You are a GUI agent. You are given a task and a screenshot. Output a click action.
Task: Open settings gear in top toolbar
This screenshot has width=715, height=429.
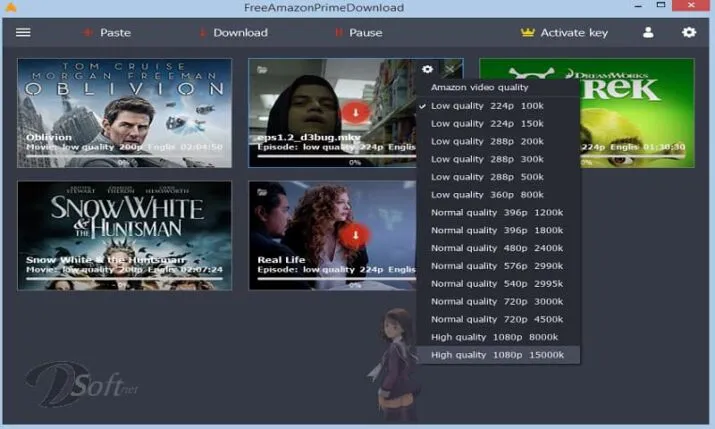pyautogui.click(x=689, y=32)
